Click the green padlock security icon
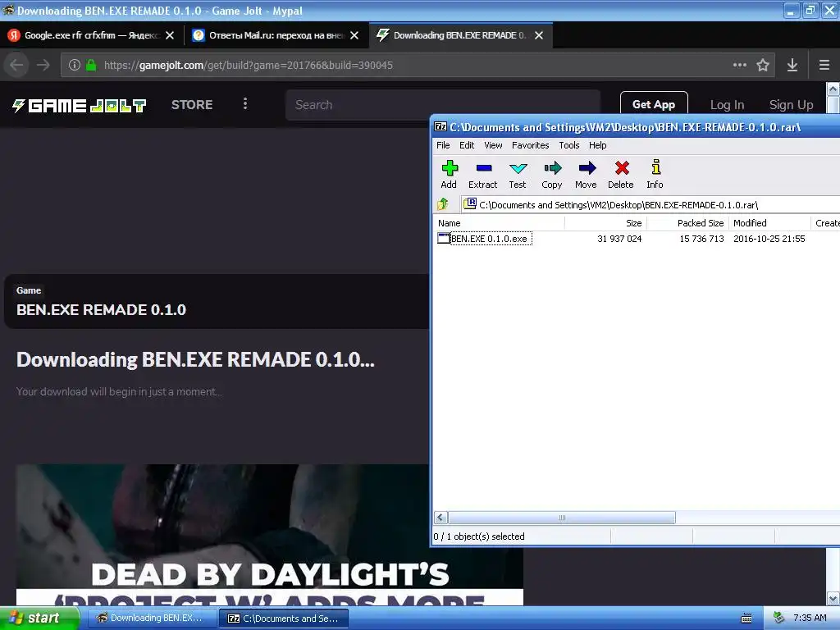Screen dimensions: 840x630 tap(91, 65)
